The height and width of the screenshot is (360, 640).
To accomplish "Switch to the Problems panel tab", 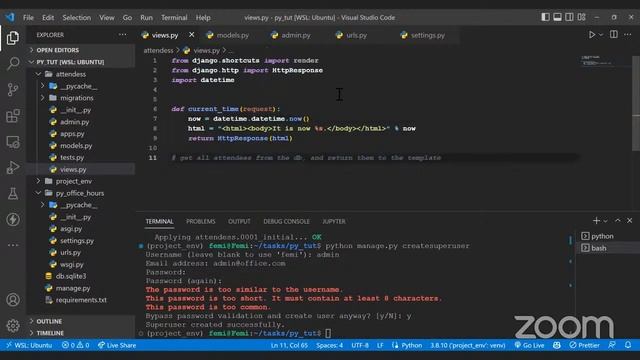I will pos(200,221).
